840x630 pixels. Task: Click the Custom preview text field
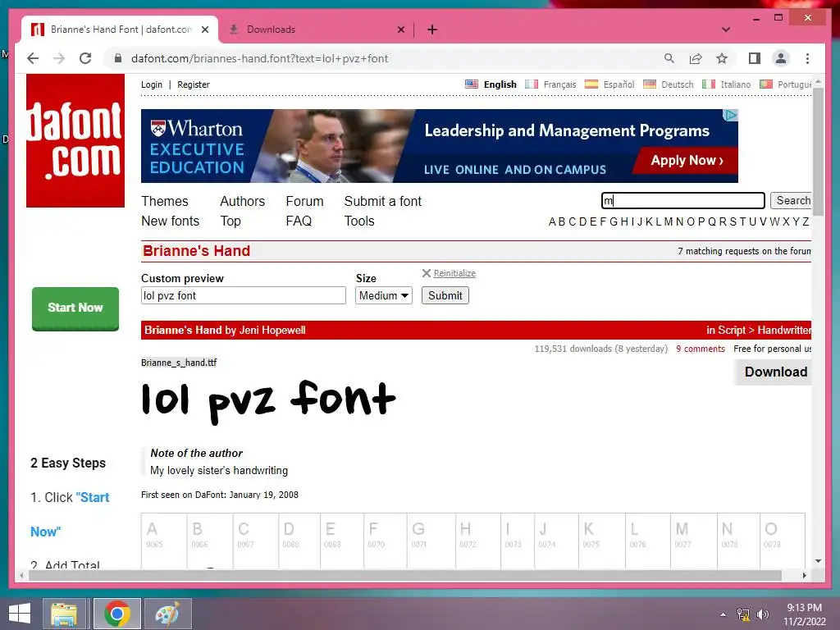(x=243, y=295)
